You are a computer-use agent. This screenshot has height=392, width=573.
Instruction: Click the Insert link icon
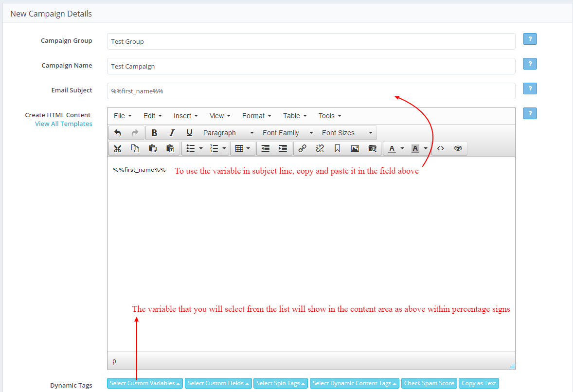point(302,148)
